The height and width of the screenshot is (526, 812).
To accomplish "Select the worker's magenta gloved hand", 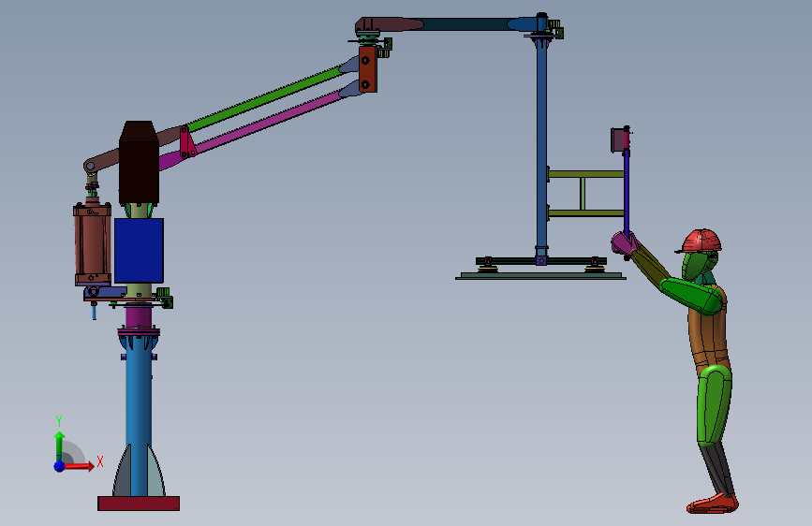I will [625, 243].
